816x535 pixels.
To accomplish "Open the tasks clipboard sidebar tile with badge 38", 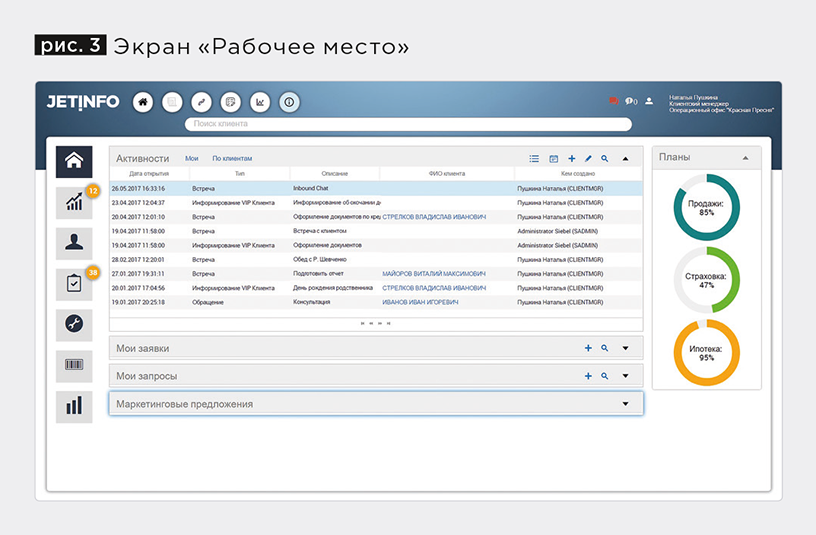I will click(x=74, y=284).
